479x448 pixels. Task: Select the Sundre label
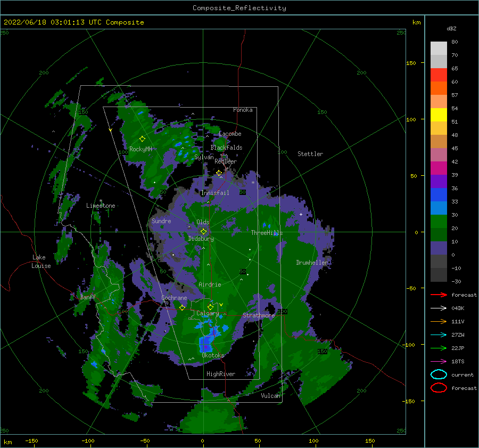(x=161, y=221)
